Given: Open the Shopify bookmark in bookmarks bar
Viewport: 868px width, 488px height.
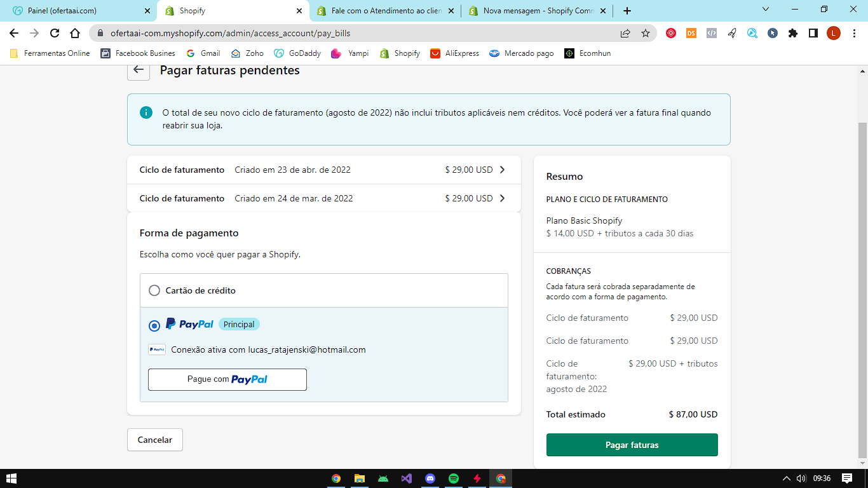Looking at the screenshot, I should point(400,53).
